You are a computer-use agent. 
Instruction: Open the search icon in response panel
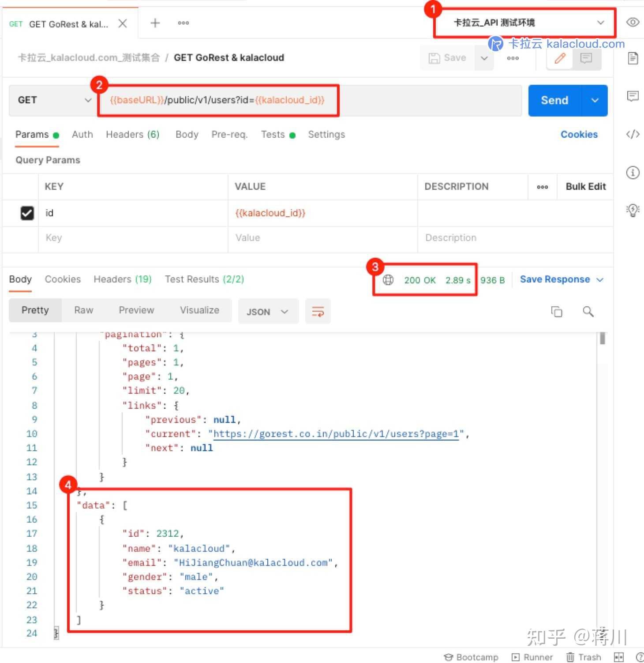tap(588, 312)
